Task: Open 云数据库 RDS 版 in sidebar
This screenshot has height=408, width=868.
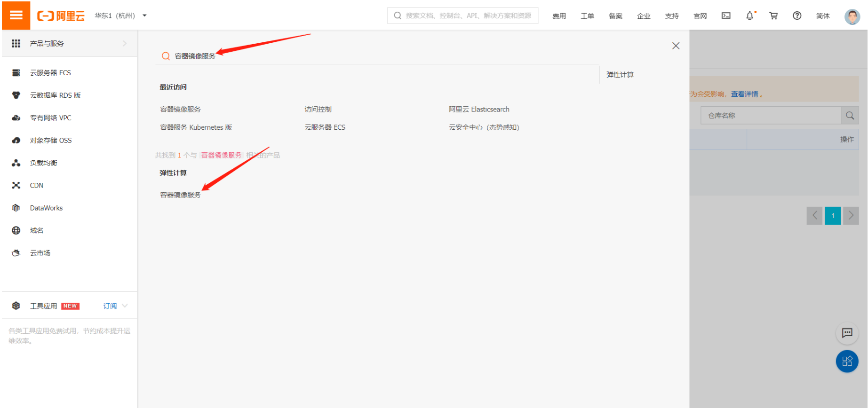Action: (56, 95)
